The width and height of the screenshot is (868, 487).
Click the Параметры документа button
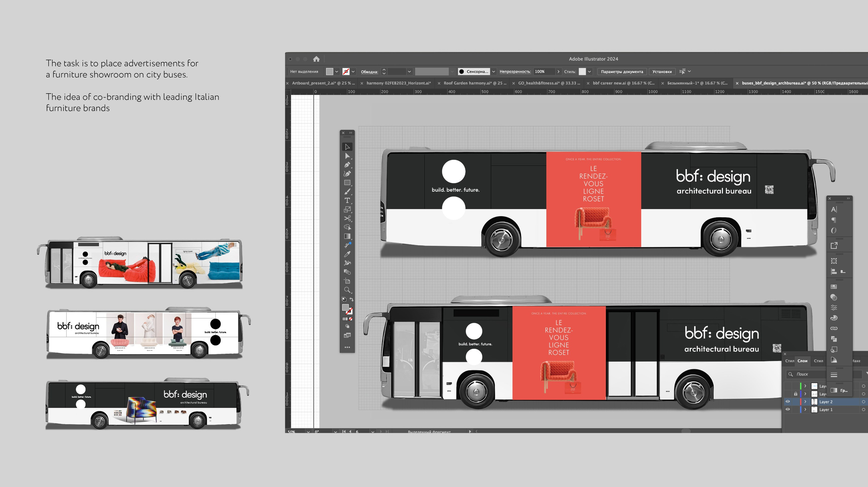tap(622, 72)
